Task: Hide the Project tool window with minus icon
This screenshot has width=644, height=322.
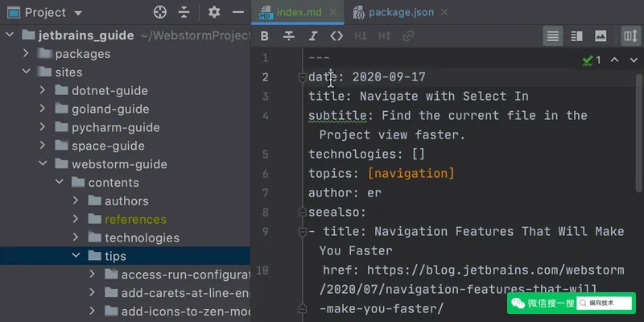Action: point(238,12)
